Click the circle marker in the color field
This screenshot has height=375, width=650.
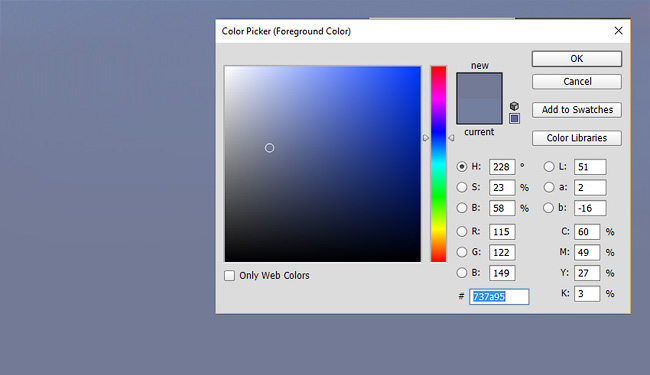[269, 148]
